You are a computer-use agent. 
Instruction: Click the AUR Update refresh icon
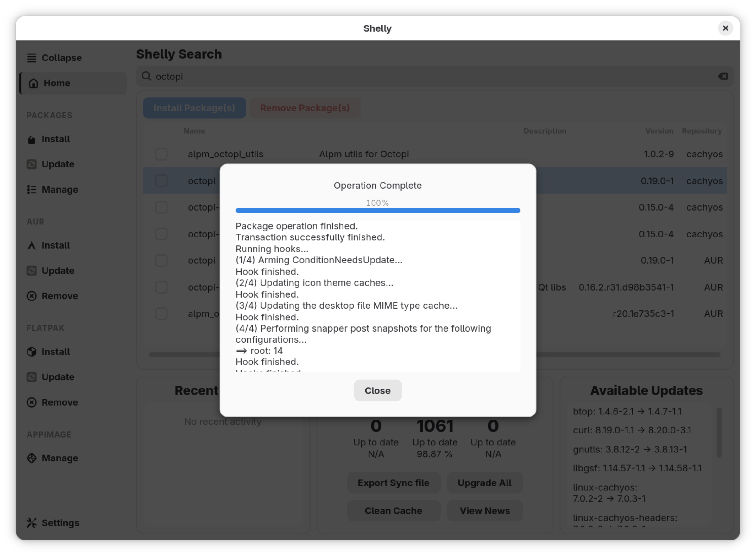tap(32, 271)
